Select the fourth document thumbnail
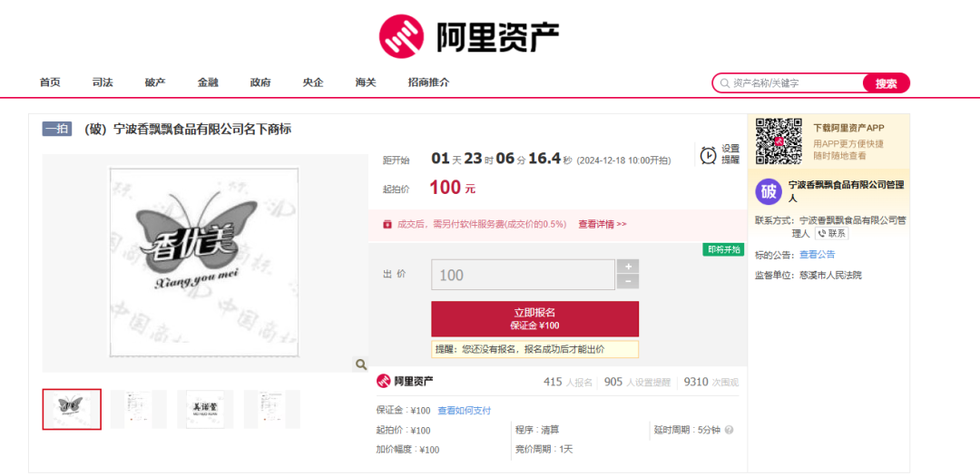Viewport: 980px width, 476px height. [x=272, y=409]
